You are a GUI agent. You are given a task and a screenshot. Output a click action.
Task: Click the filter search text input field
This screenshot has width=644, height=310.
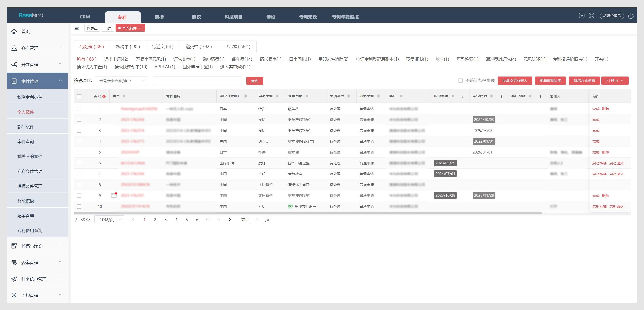click(197, 81)
